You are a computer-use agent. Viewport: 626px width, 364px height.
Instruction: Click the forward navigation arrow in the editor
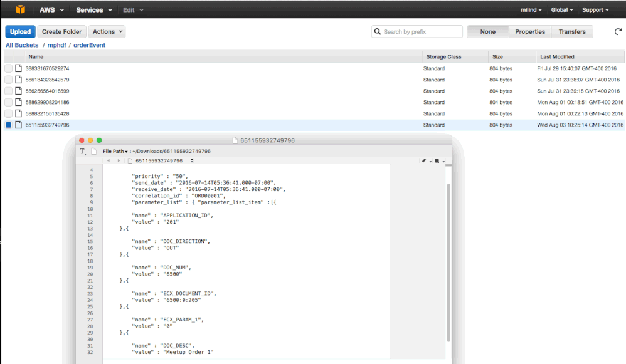(118, 160)
